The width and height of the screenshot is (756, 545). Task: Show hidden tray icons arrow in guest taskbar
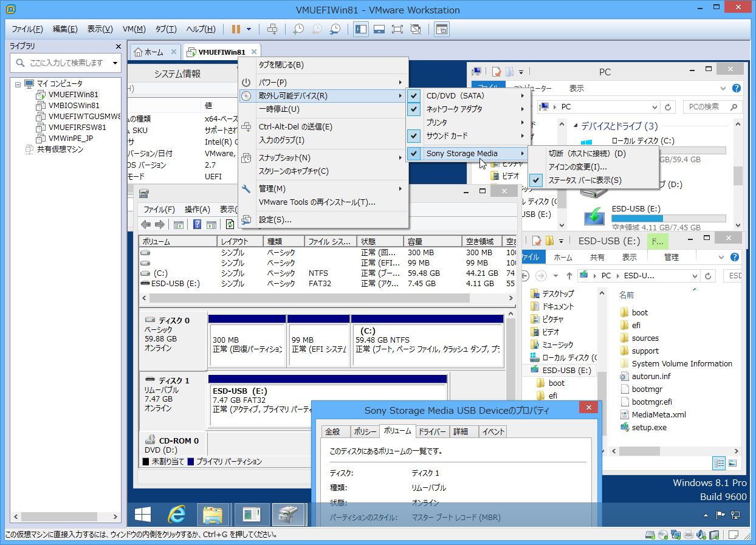pos(706,515)
